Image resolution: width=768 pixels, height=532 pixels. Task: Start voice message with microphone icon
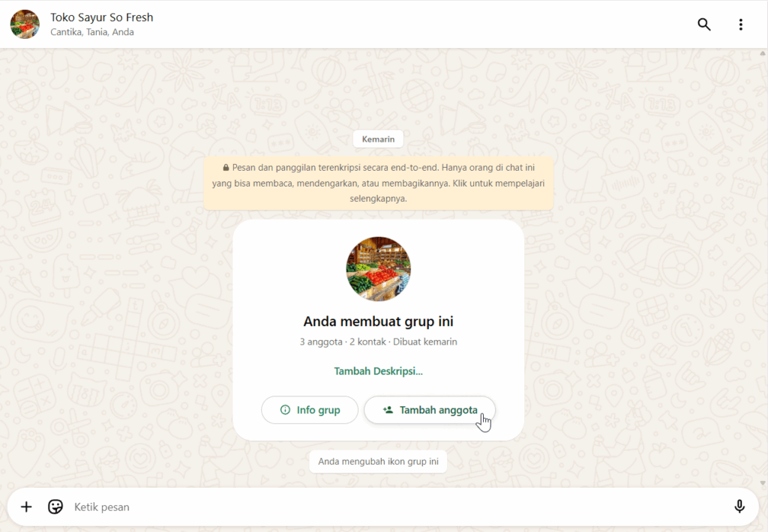739,507
